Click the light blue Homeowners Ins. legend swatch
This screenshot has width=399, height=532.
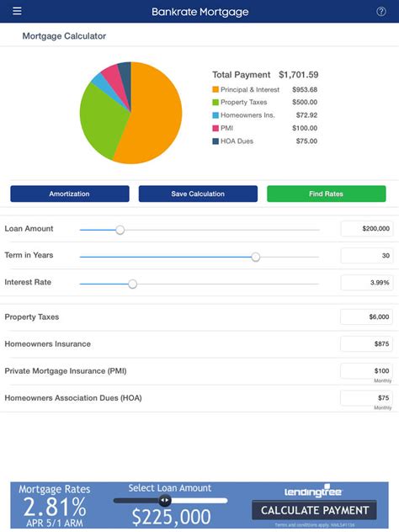point(215,115)
